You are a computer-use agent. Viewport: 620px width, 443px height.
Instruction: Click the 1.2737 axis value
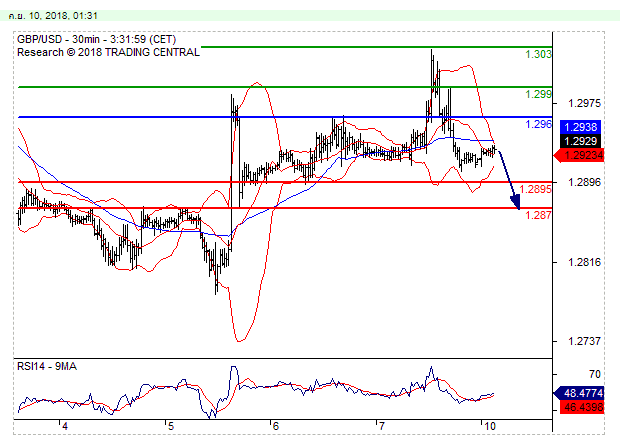click(x=584, y=341)
